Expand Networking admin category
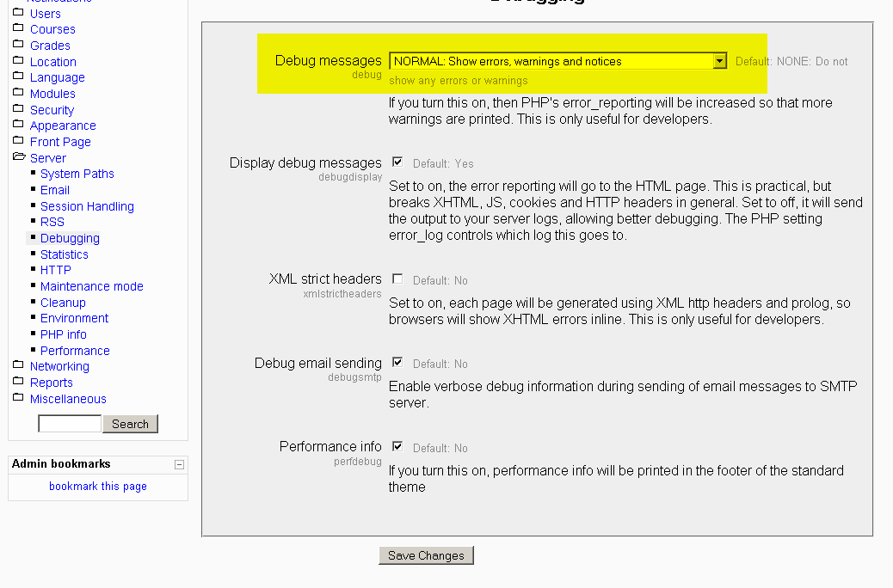 click(59, 366)
